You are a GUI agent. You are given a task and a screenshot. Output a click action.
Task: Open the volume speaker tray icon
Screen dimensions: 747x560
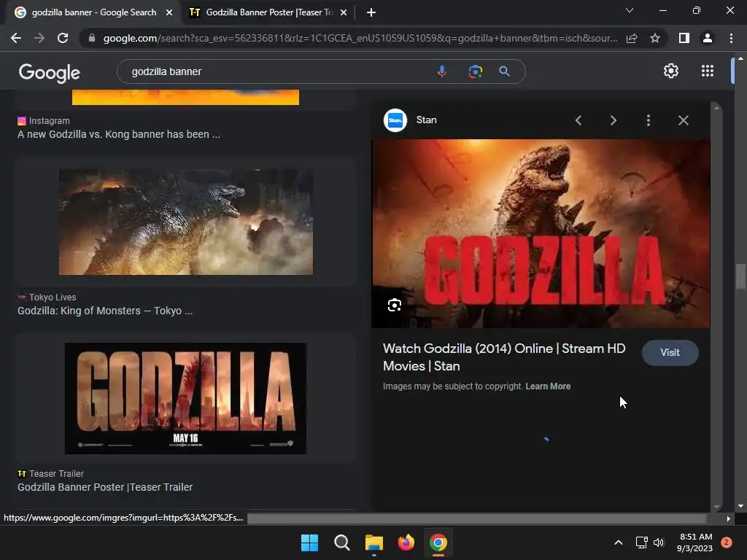click(x=659, y=542)
